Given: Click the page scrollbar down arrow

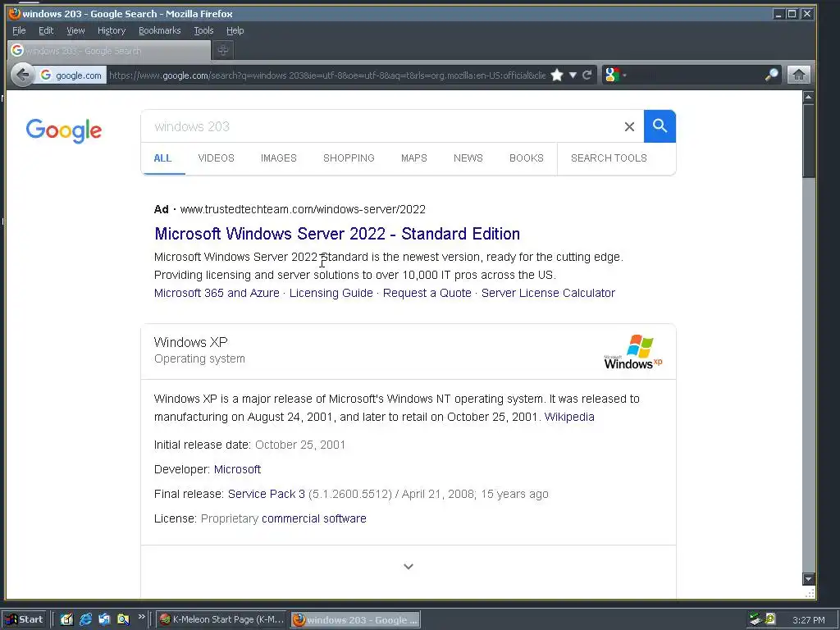Looking at the screenshot, I should 808,579.
